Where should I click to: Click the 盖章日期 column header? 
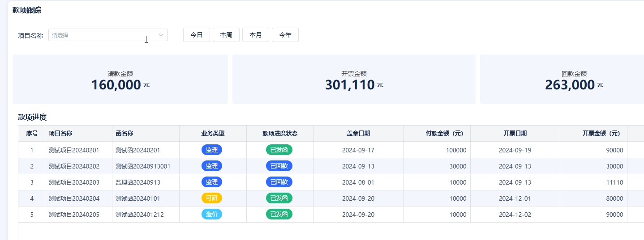tap(358, 133)
